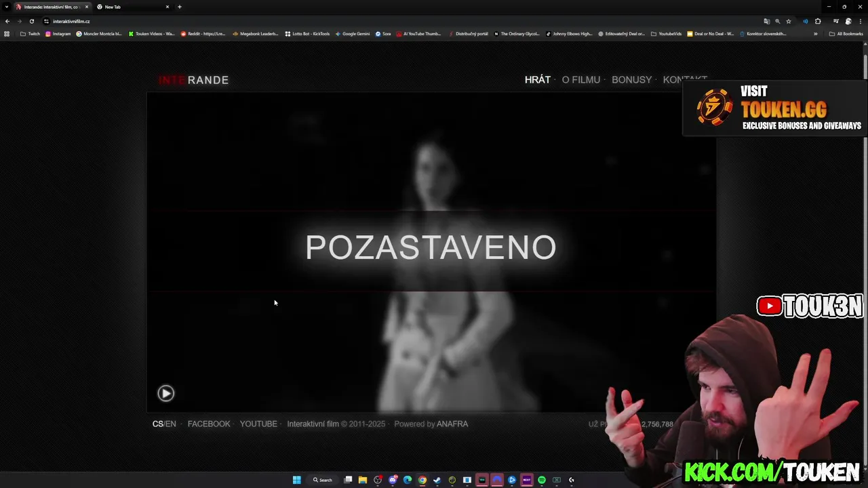Open the FACEBOOK footer link
The width and height of the screenshot is (868, 488).
pos(209,424)
